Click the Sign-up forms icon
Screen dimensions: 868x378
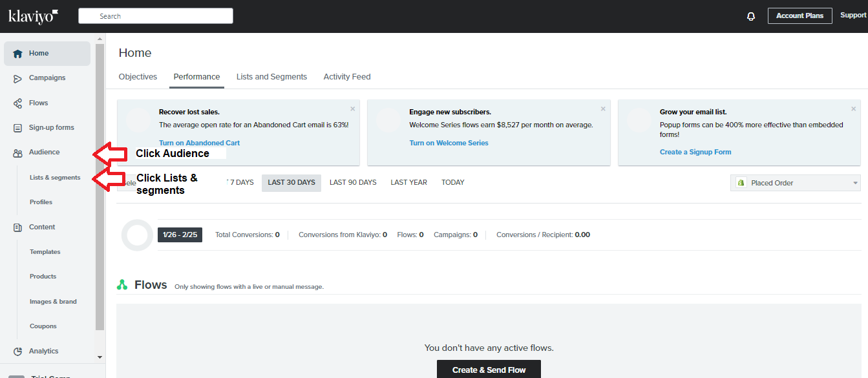click(17, 128)
